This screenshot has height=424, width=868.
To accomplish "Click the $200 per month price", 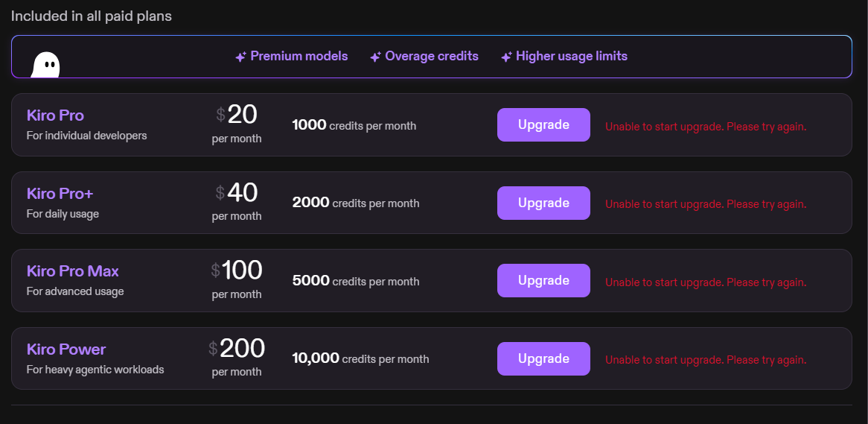I will [237, 357].
